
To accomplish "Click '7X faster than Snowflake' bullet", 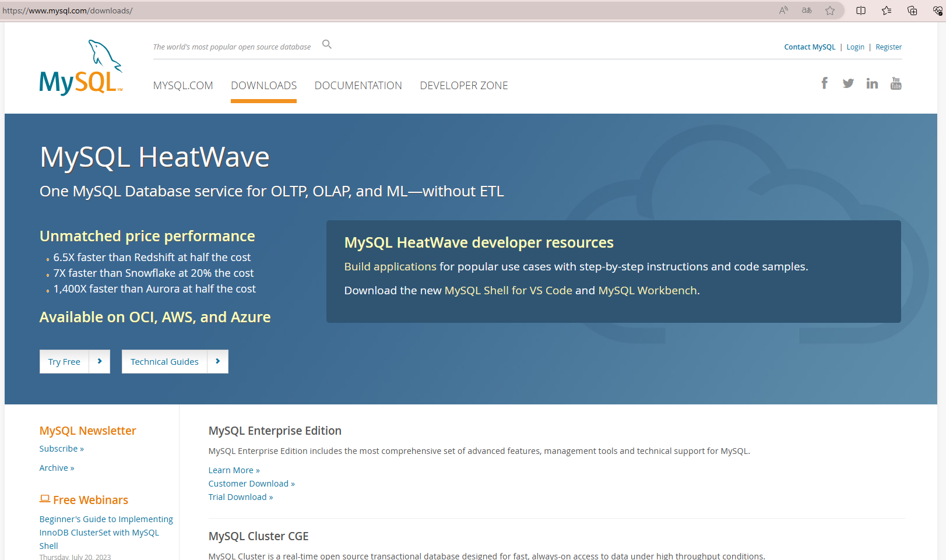I will point(153,273).
